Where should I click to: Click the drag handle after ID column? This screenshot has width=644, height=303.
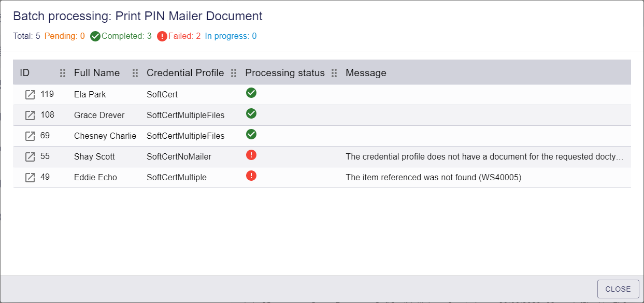(x=63, y=73)
